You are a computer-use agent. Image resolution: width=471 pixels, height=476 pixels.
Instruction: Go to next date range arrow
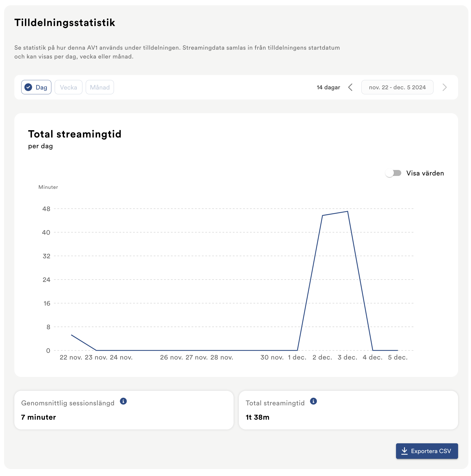[x=444, y=87]
